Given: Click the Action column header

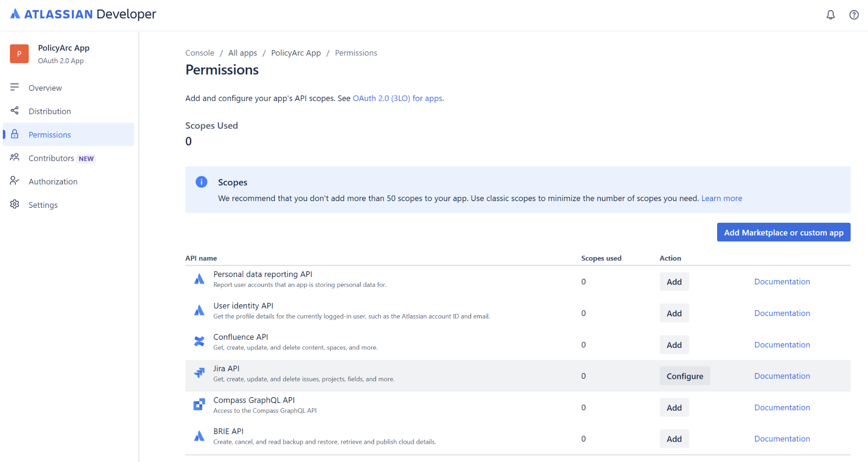Looking at the screenshot, I should point(670,258).
